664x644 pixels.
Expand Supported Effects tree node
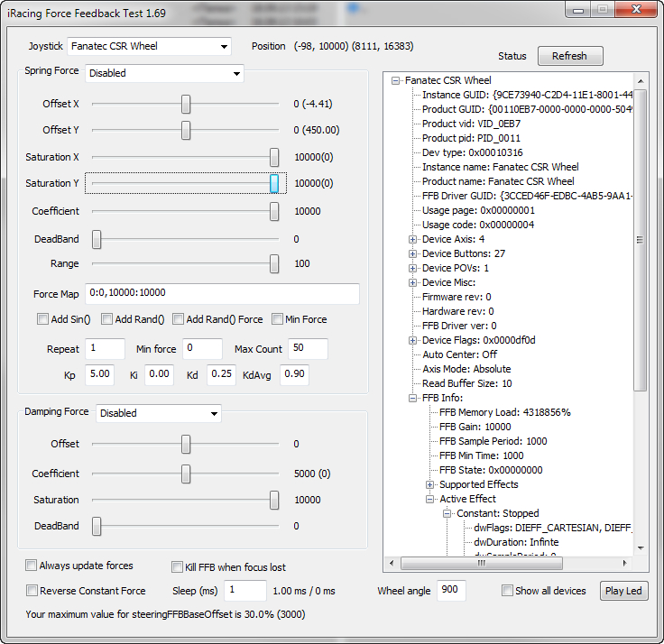pos(430,484)
